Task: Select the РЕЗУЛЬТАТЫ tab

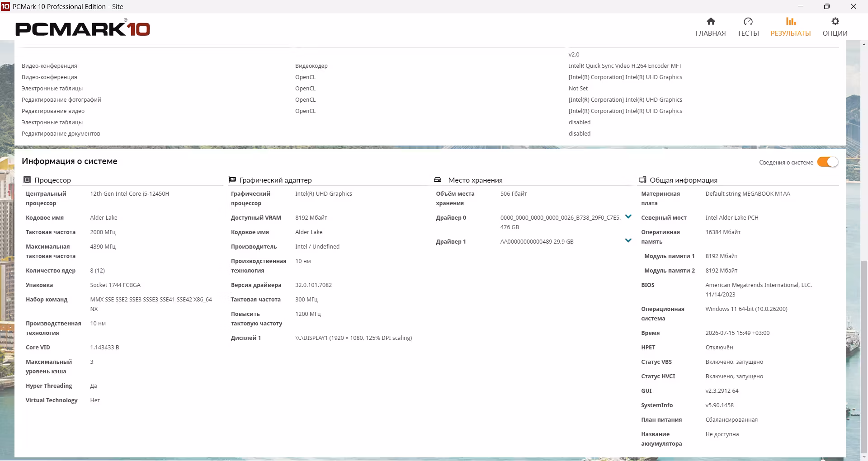Action: (x=791, y=27)
